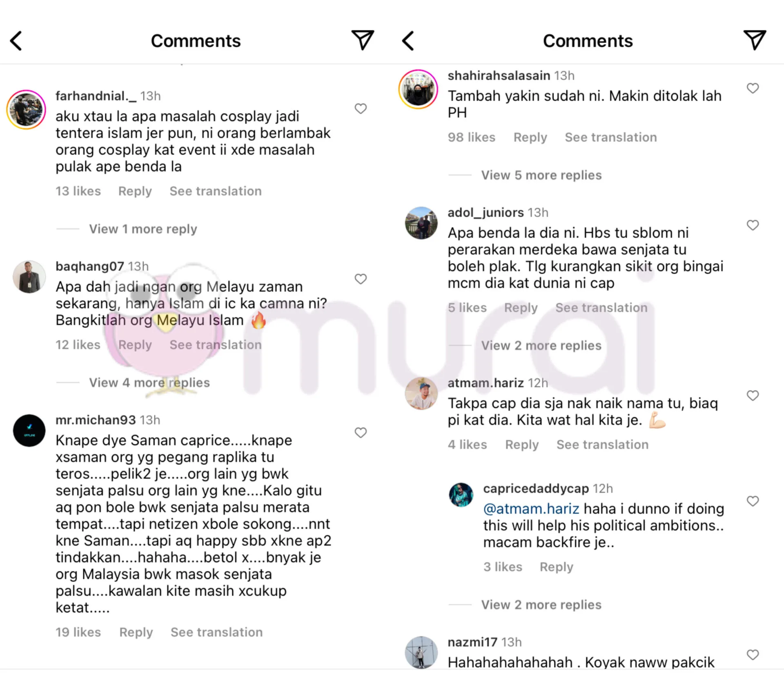Tap share arrow in right Comments header
This screenshot has height=674, width=784.
(755, 40)
